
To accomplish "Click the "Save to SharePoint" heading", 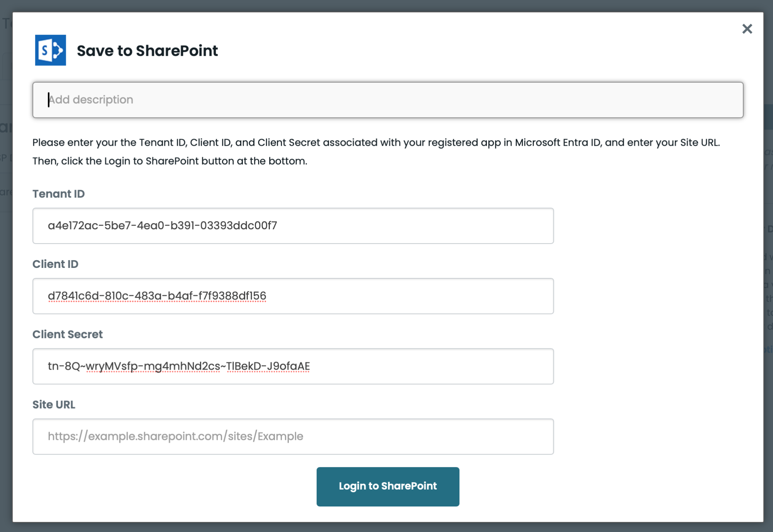I will 147,51.
